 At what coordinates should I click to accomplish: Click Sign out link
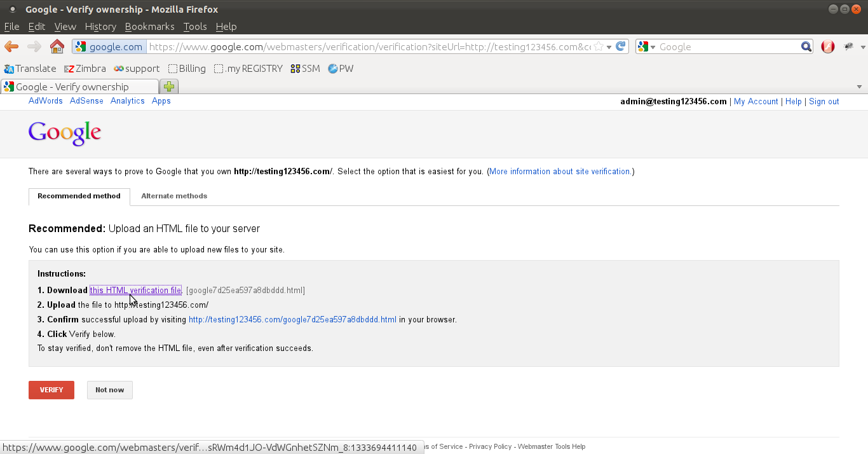tap(824, 102)
